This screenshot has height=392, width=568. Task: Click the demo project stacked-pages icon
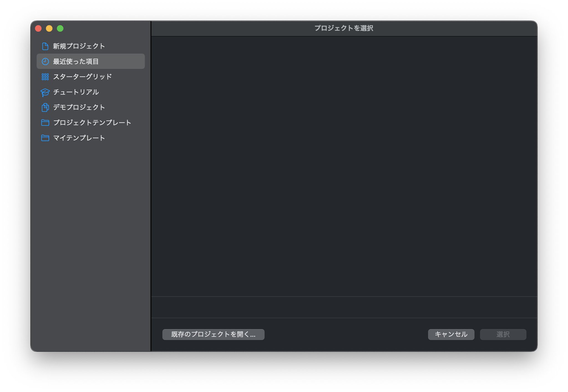45,107
